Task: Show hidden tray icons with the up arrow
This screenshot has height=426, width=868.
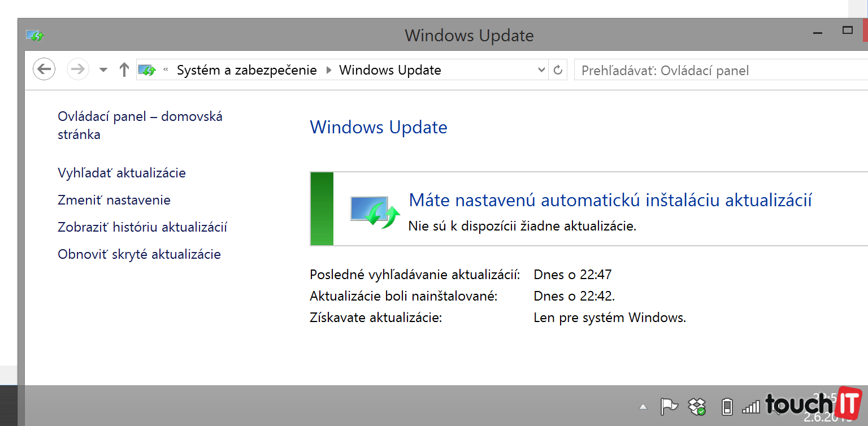Action: [643, 406]
